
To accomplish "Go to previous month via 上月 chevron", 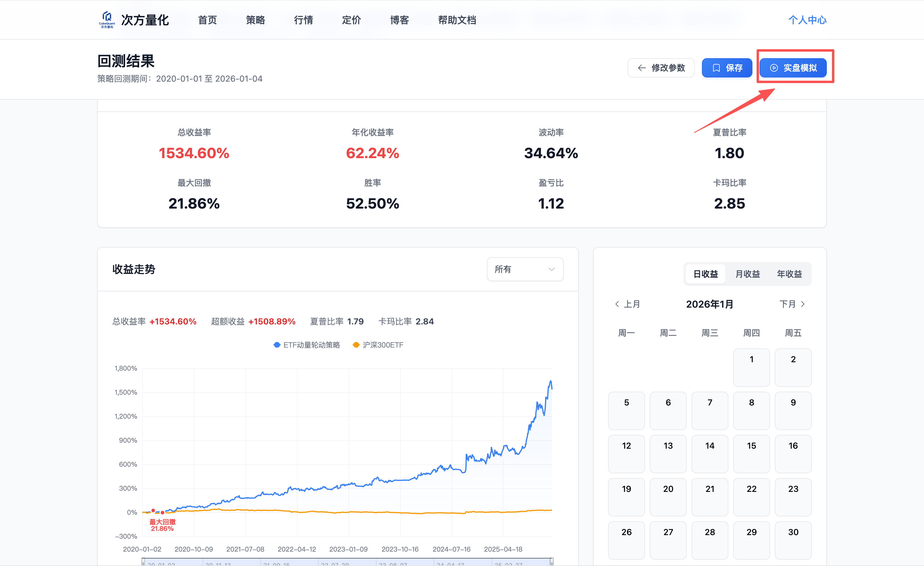I will tap(617, 304).
